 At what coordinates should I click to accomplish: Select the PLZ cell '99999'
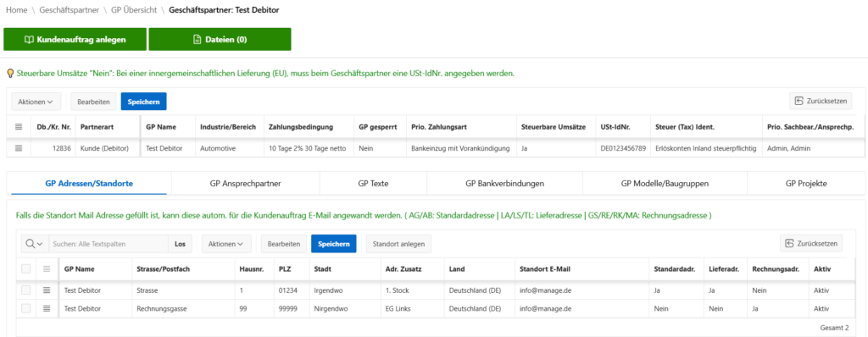click(292, 308)
